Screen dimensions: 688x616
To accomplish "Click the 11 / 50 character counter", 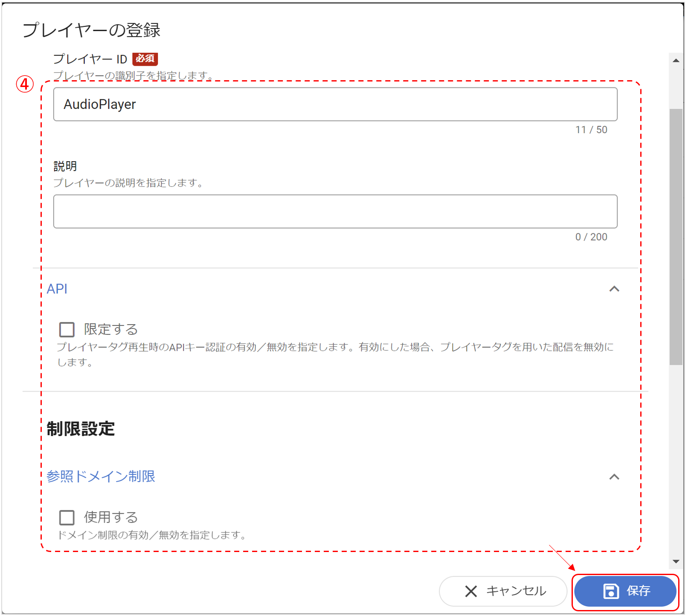I will pyautogui.click(x=591, y=130).
